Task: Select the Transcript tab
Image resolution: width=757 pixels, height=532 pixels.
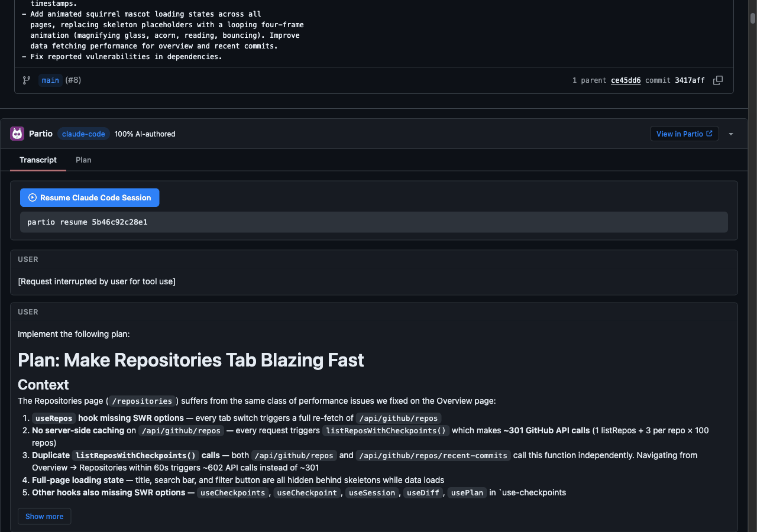Action: click(x=38, y=160)
